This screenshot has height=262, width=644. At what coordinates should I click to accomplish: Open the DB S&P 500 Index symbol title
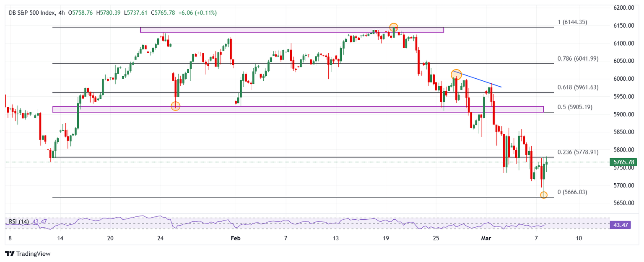point(32,13)
